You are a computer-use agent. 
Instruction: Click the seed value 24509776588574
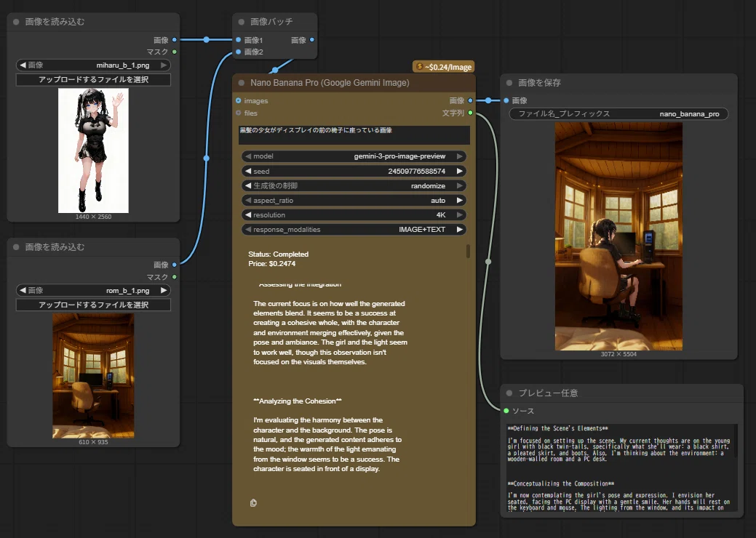tap(417, 171)
